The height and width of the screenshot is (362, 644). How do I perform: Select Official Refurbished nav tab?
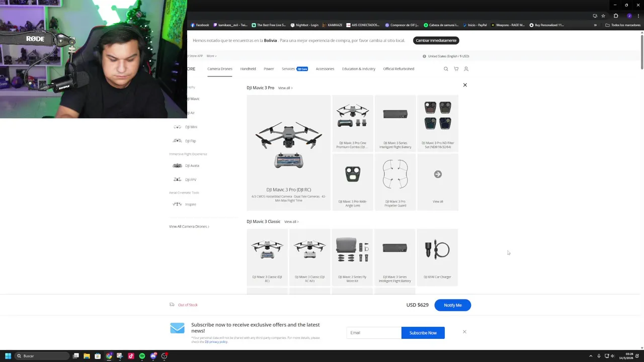click(398, 69)
